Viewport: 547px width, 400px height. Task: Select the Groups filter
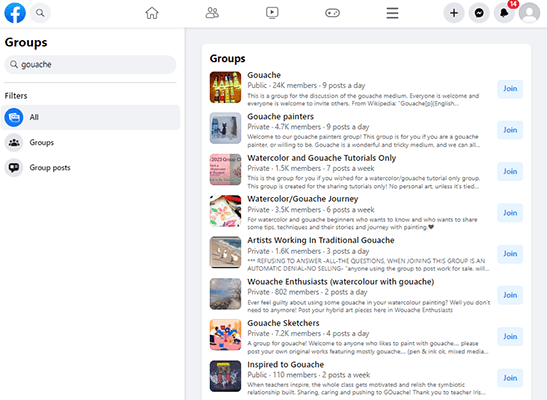click(91, 143)
